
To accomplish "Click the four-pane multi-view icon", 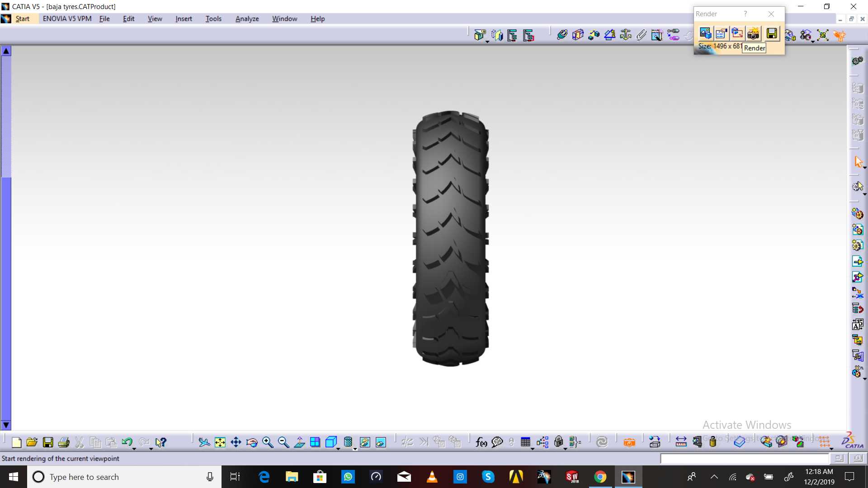I will 315,442.
